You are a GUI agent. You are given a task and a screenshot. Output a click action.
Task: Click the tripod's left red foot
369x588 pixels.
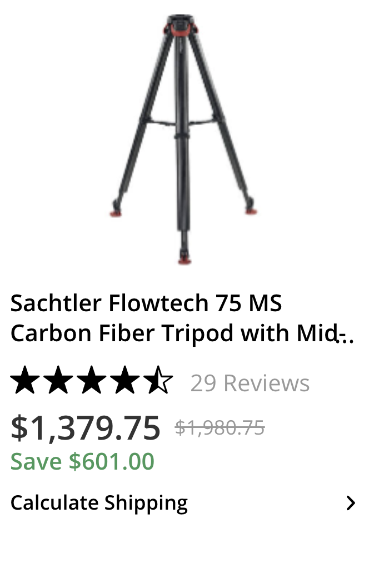point(116,214)
